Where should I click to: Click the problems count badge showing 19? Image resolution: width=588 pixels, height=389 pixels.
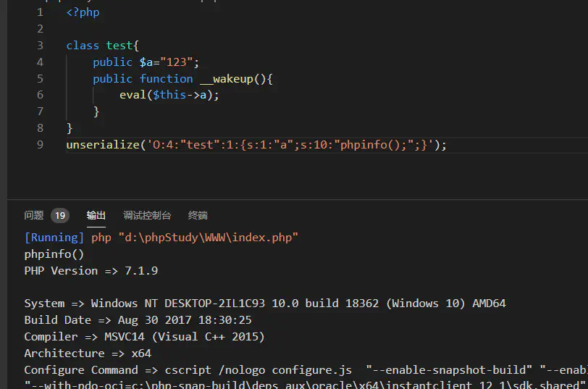point(60,215)
